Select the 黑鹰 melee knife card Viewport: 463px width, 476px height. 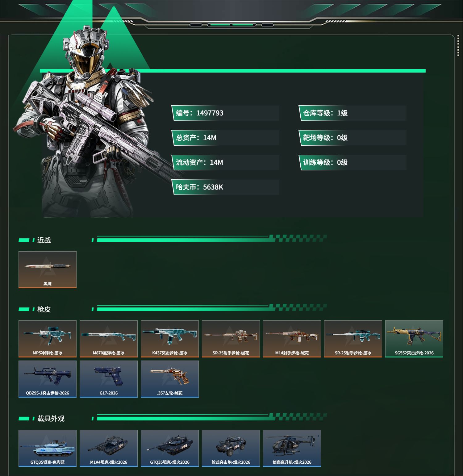[48, 270]
